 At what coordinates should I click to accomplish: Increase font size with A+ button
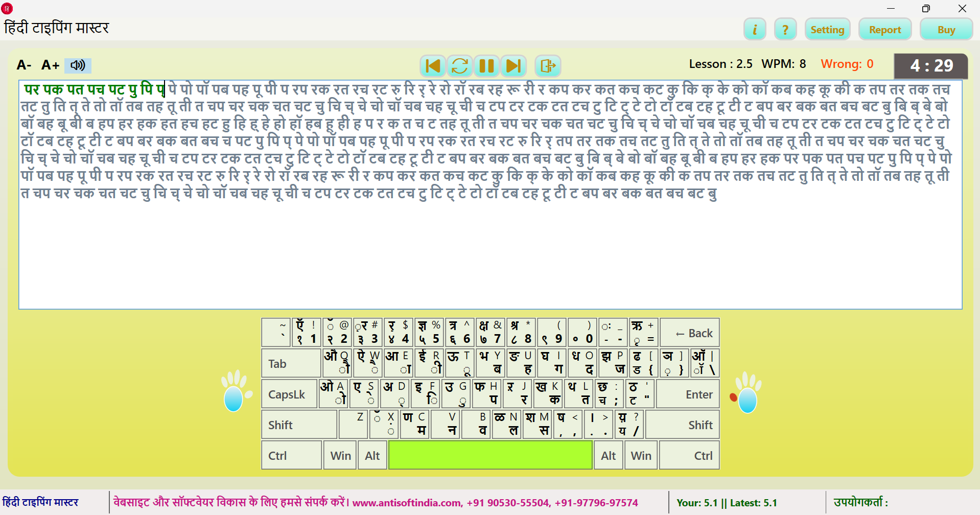pos(50,65)
